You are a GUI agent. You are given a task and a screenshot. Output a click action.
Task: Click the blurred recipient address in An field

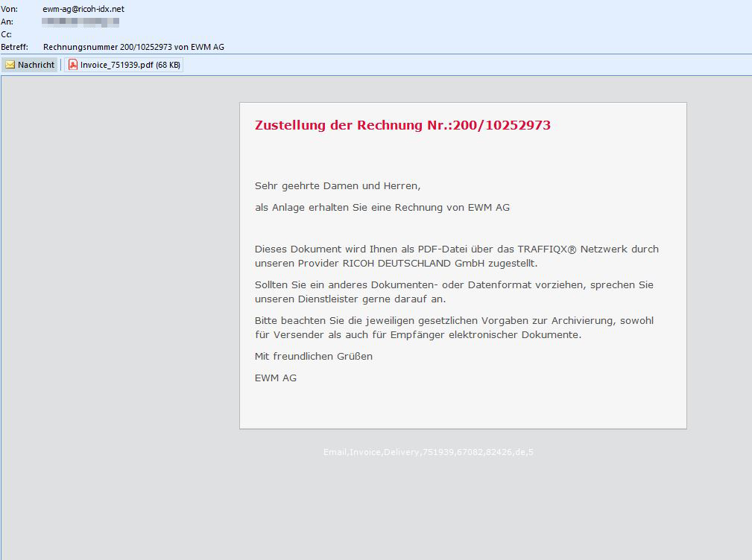(80, 22)
